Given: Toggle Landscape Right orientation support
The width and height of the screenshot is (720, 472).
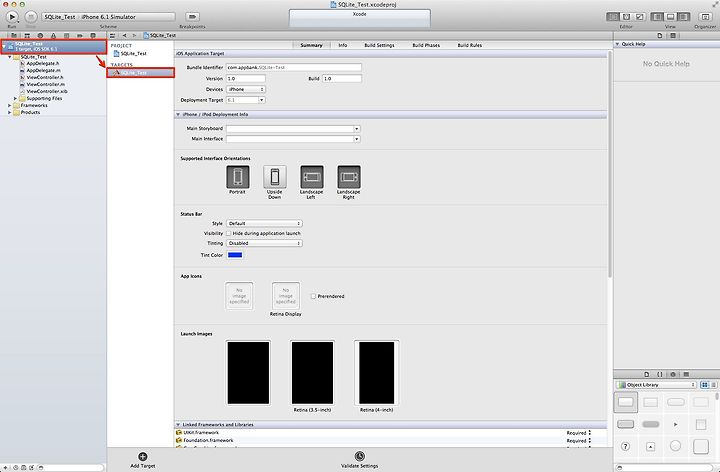Looking at the screenshot, I should [349, 177].
